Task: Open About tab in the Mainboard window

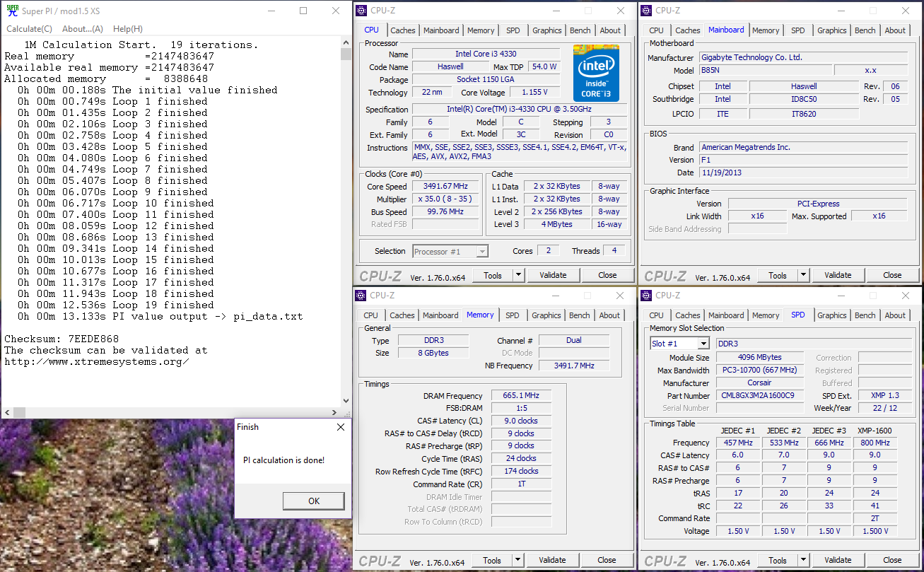Action: pyautogui.click(x=895, y=30)
